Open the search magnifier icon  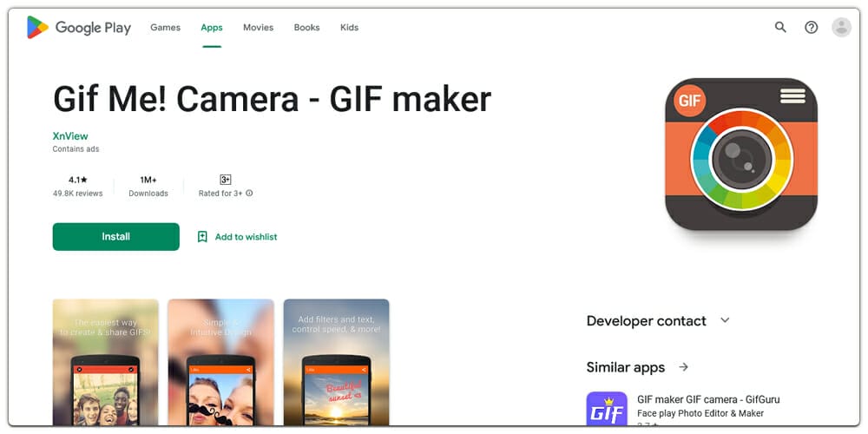(x=780, y=27)
